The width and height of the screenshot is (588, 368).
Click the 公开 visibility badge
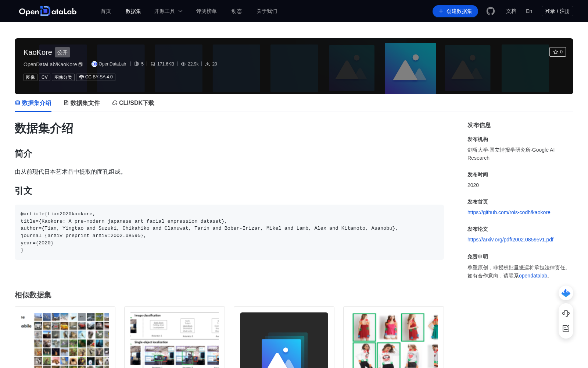62,52
